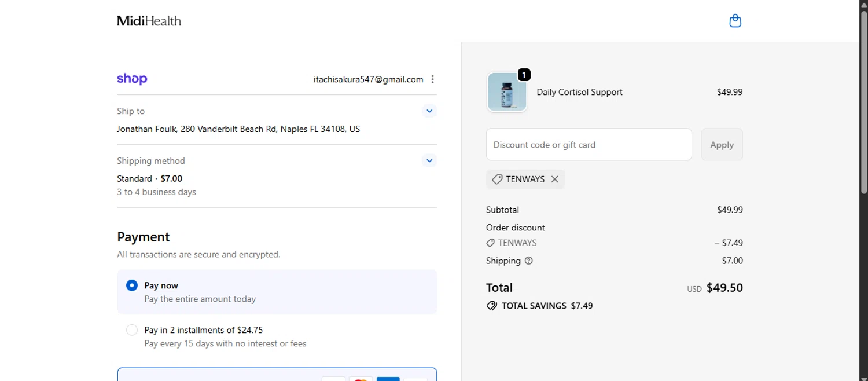Click the Standard $7.00 shipping text

pos(149,178)
